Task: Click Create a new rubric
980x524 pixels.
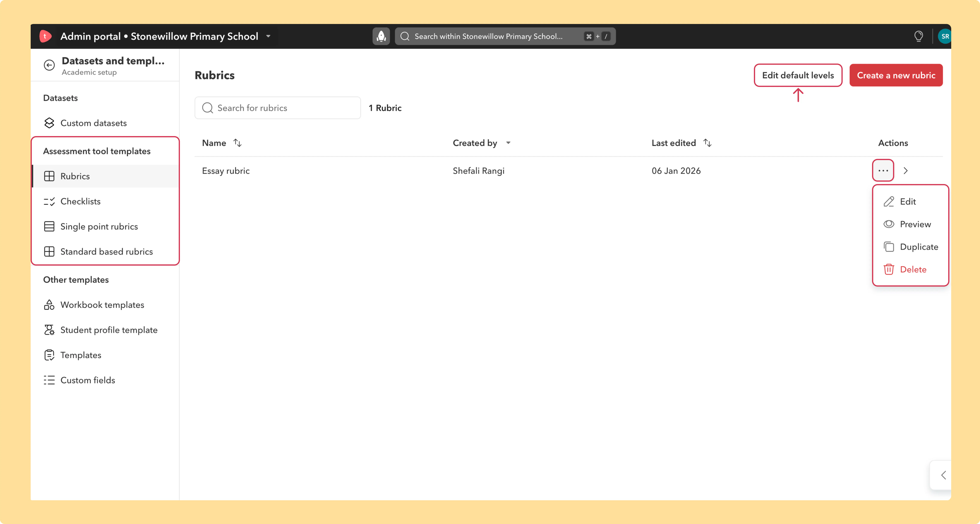Action: 896,75
